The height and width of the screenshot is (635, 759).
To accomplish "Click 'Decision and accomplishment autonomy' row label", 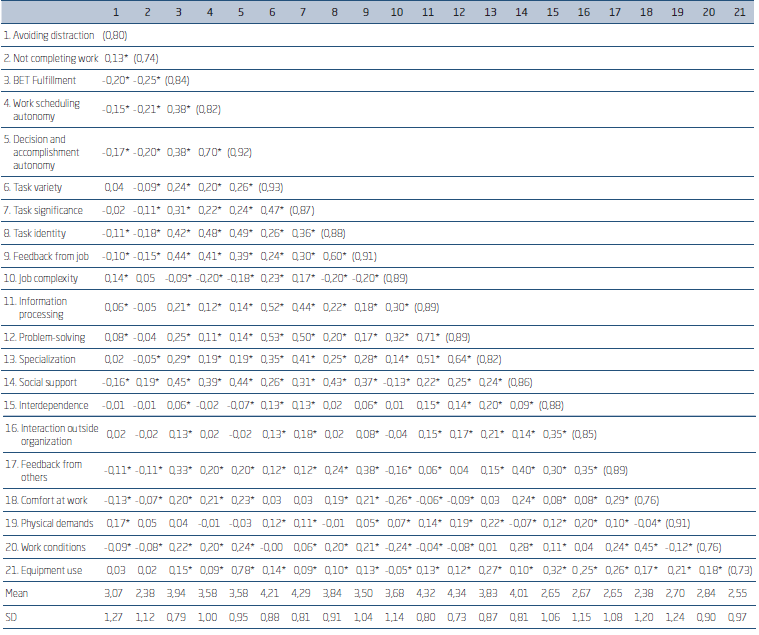I will 43,152.
